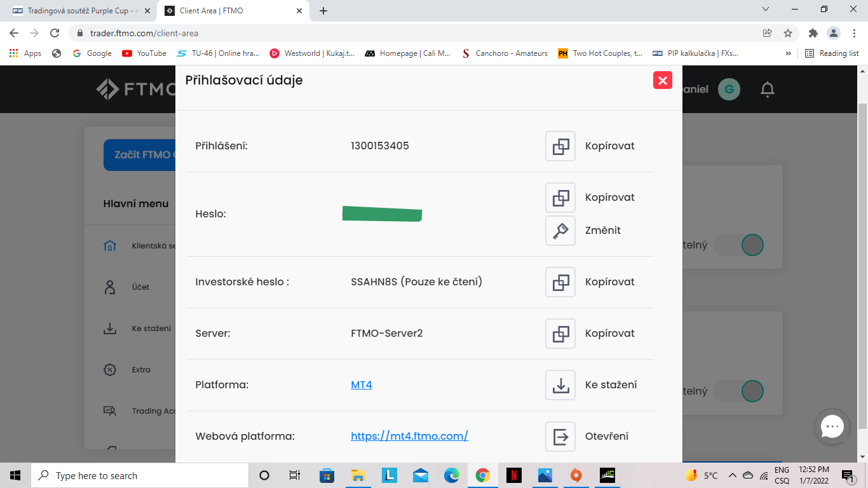This screenshot has width=868, height=488.
Task: Bookmark this page with the star
Action: coord(788,33)
